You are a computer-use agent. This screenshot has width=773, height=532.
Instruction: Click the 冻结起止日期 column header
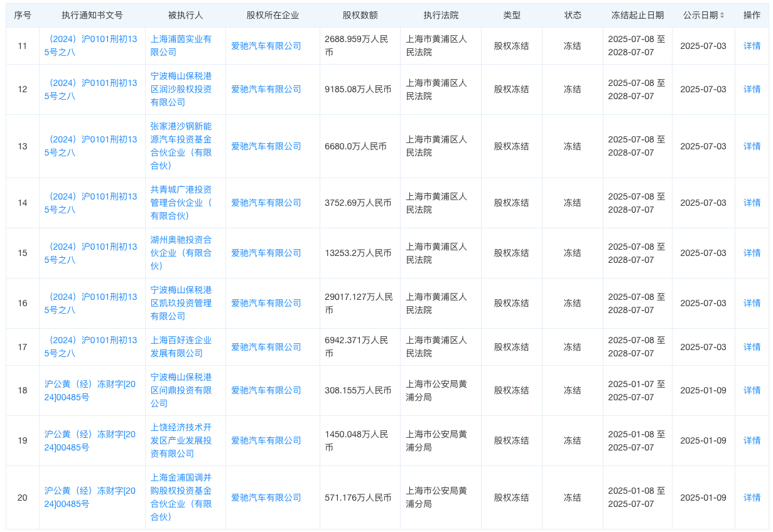click(637, 15)
